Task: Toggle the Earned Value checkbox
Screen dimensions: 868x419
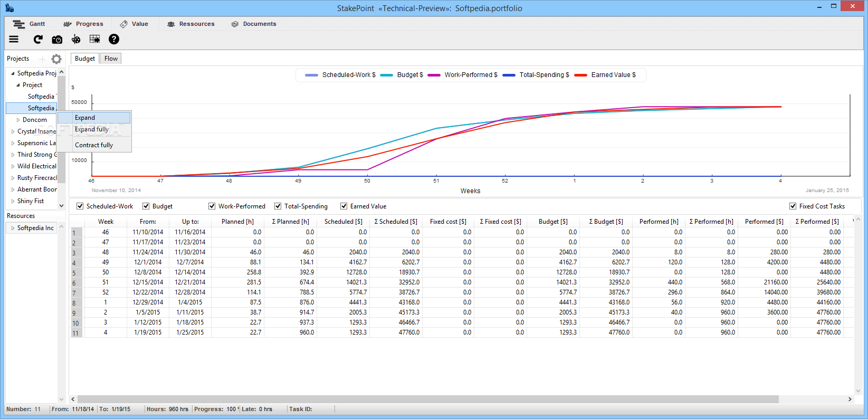Action: (x=344, y=206)
